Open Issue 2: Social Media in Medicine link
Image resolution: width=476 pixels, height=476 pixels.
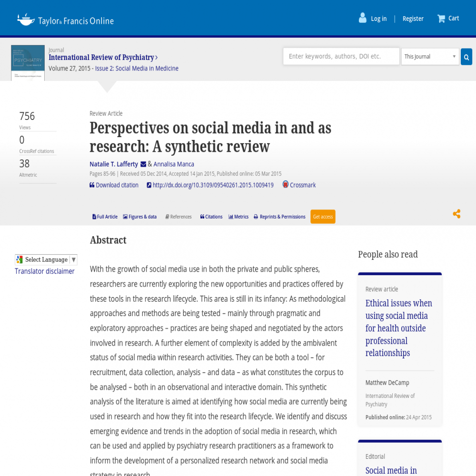click(x=137, y=68)
